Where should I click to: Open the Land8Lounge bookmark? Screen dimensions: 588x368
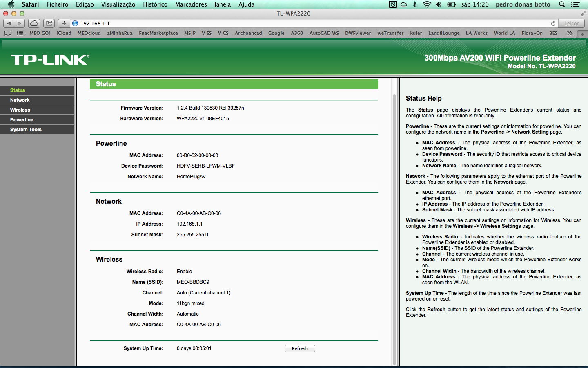tap(444, 33)
